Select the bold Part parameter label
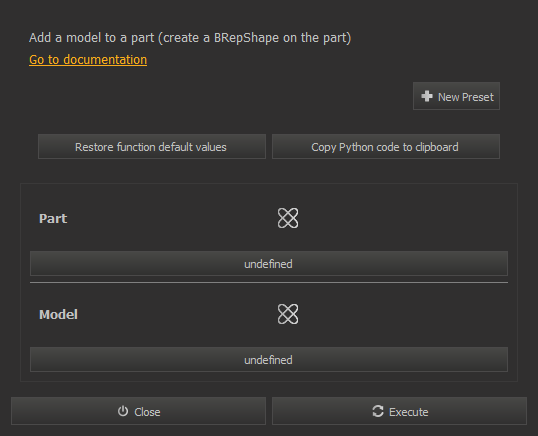 [53, 219]
